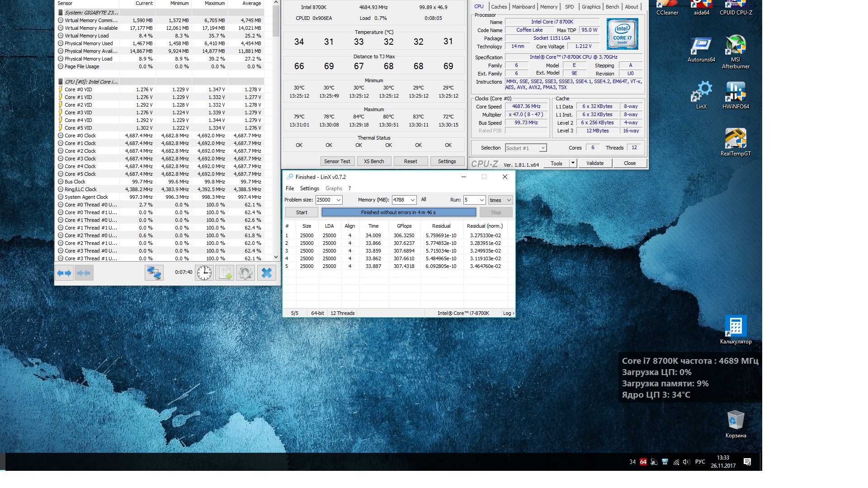
Task: Expand the Memory (MiB) dropdown in LinX
Action: 412,200
